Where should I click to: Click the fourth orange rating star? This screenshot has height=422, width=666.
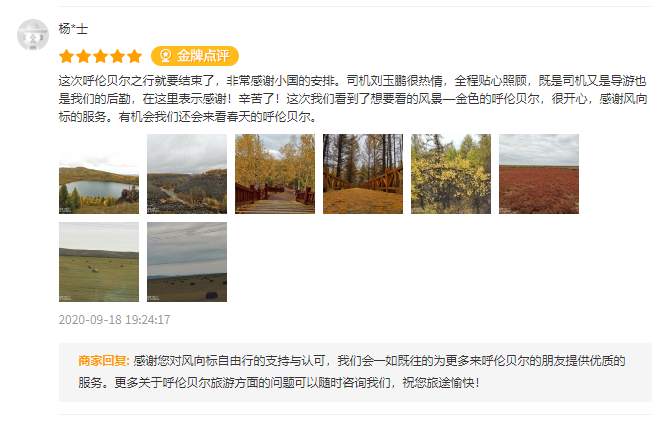[117, 56]
